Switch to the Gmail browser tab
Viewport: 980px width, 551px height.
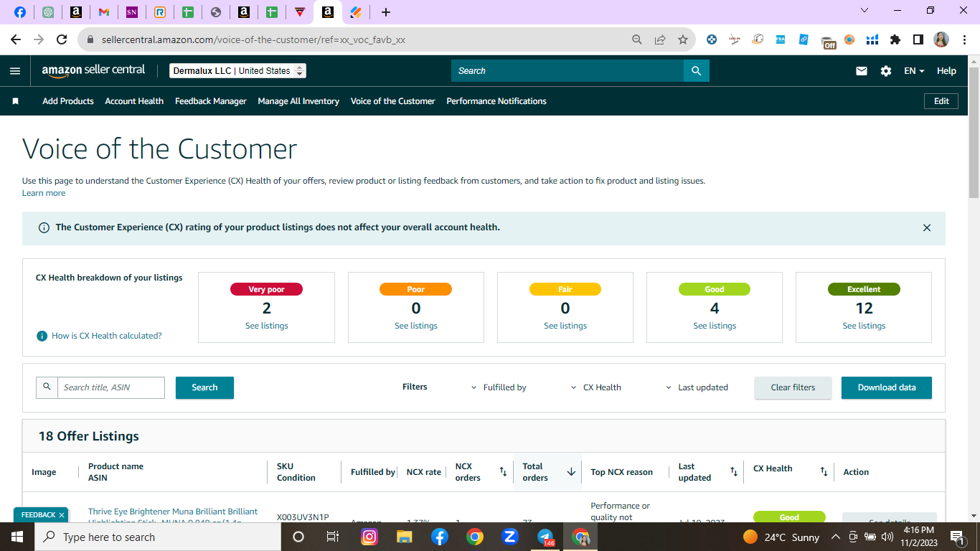click(104, 12)
